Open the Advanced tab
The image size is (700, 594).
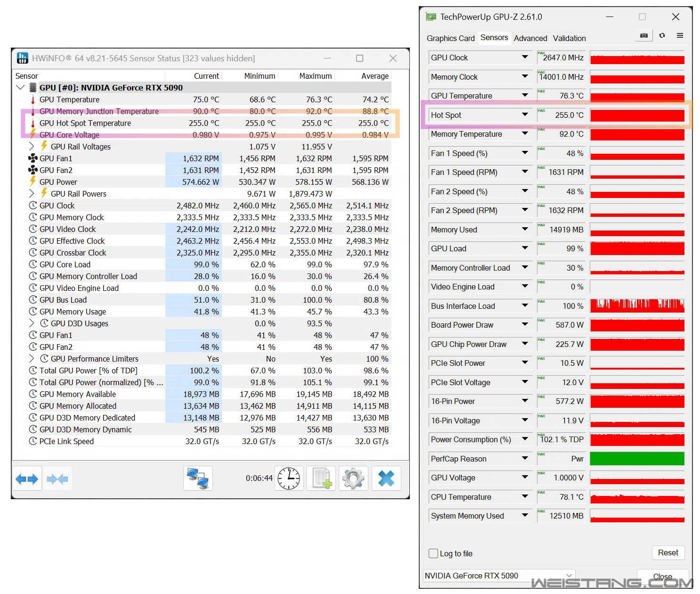530,38
